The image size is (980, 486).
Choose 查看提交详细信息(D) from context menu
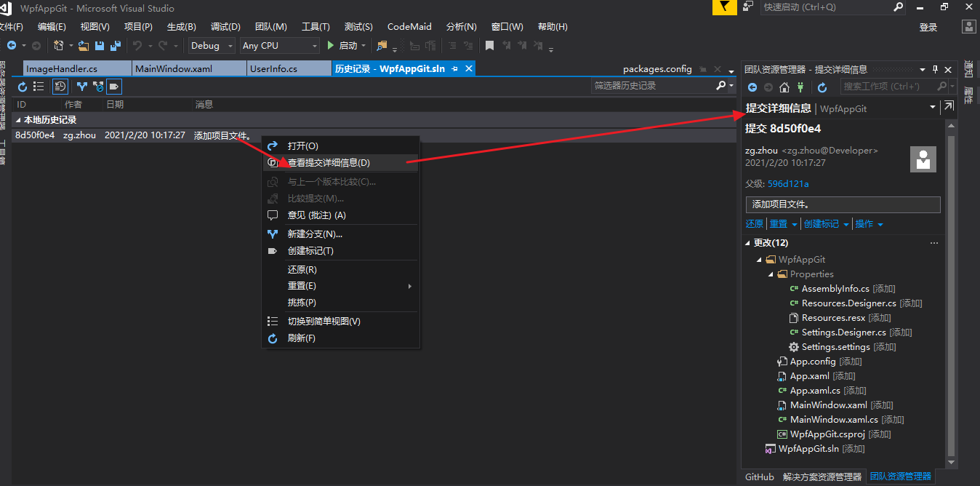(340, 162)
